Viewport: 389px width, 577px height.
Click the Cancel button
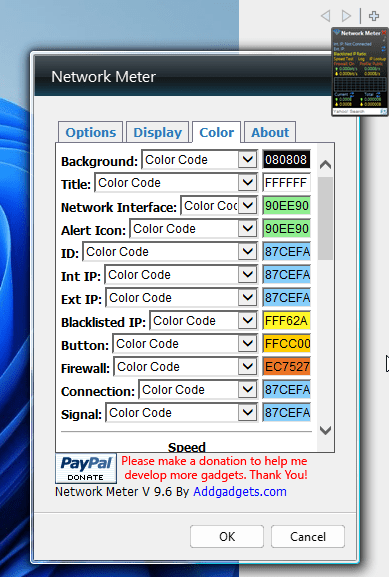(x=308, y=537)
